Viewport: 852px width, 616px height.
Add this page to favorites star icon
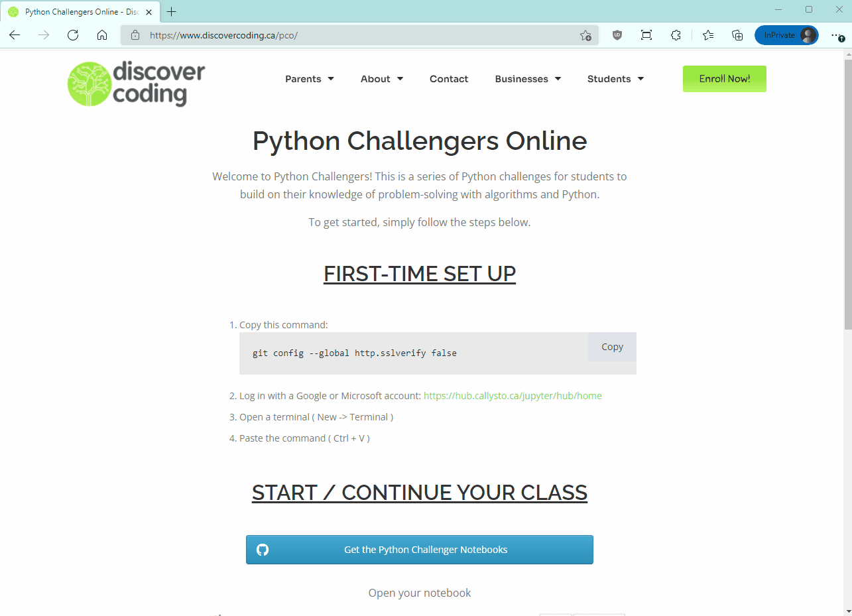point(585,35)
